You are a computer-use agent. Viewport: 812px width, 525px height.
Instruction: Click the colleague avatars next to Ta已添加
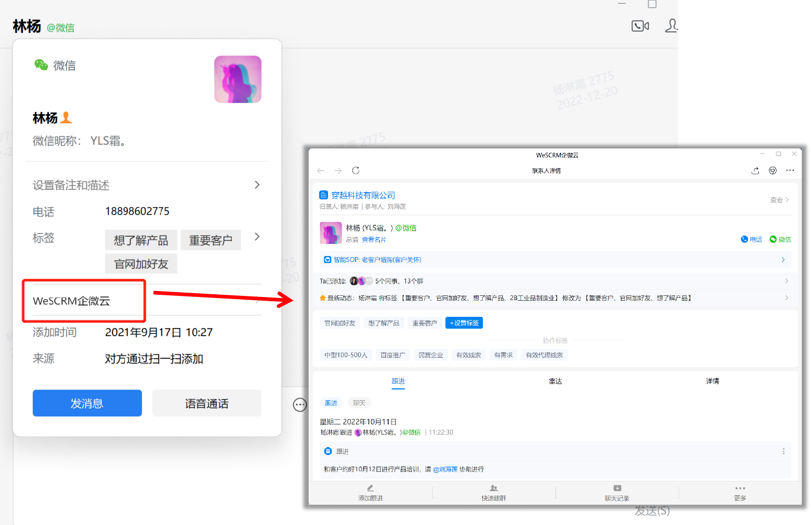tap(361, 281)
